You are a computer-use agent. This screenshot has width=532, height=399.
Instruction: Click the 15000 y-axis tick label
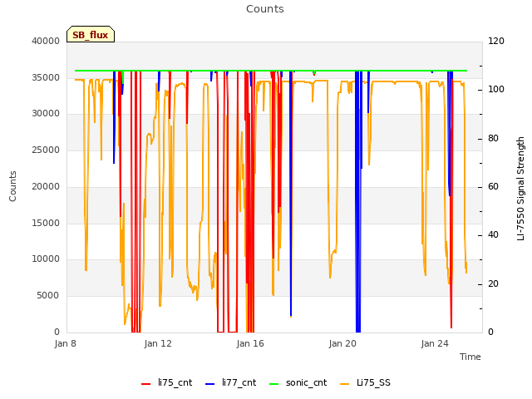coord(46,223)
